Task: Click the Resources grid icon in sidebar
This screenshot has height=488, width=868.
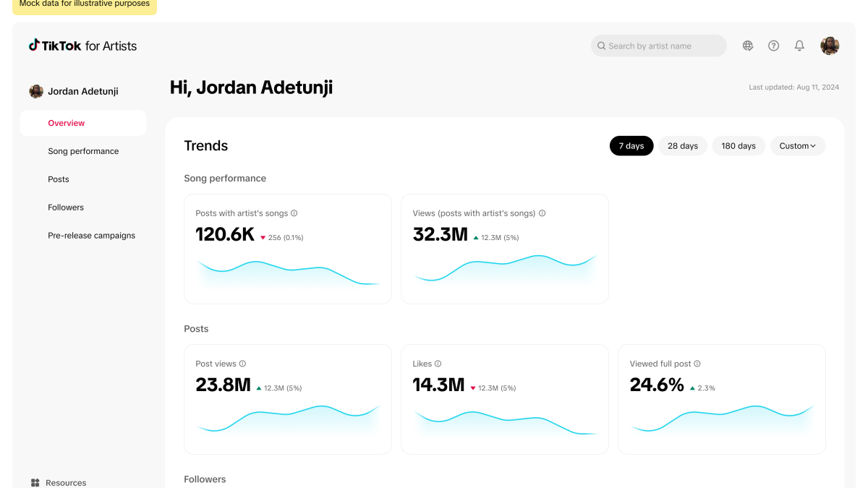Action: 35,482
